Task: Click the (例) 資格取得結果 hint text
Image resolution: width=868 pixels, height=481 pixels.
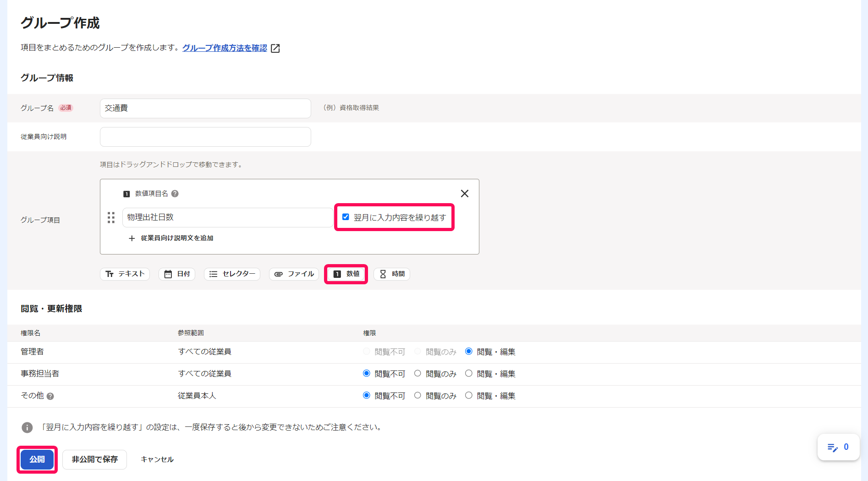Action: [351, 108]
